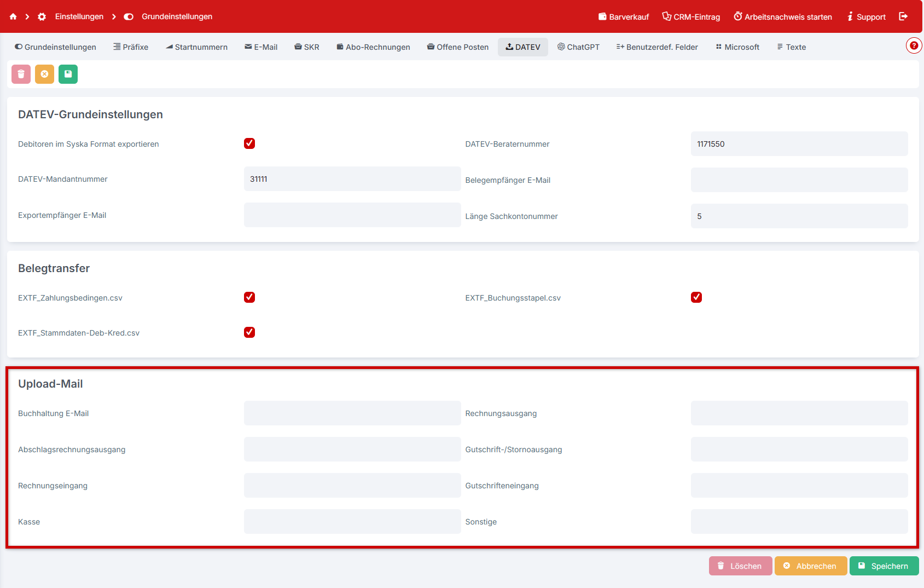This screenshot has height=588, width=924.
Task: Toggle the EXTF_Zahlungsbedingen.csv checkbox
Action: point(249,297)
